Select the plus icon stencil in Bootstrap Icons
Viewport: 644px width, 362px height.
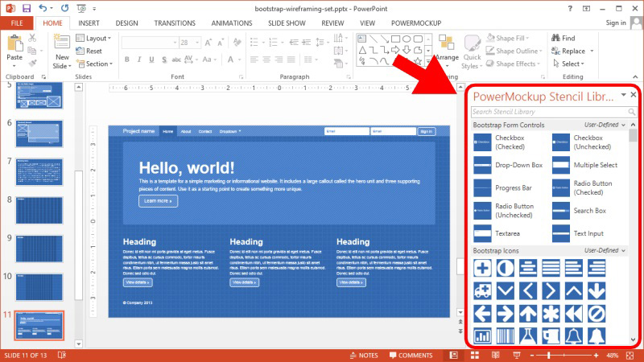[482, 269]
